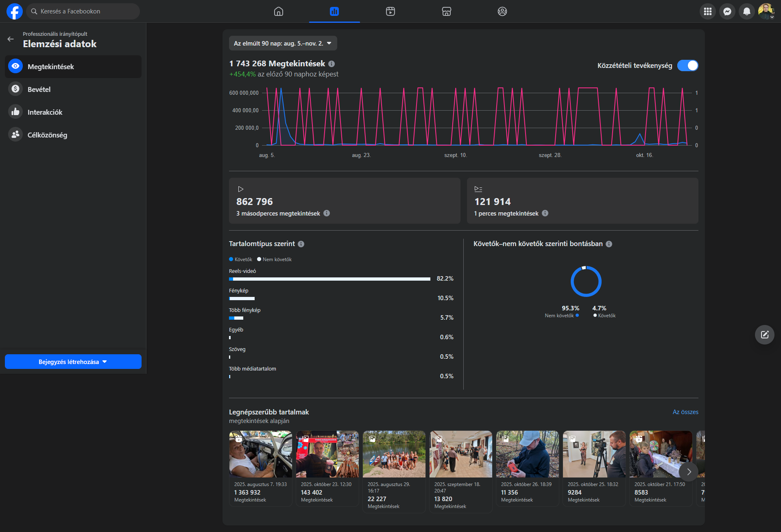Open the Marketplace store icon
781x532 pixels.
[447, 11]
